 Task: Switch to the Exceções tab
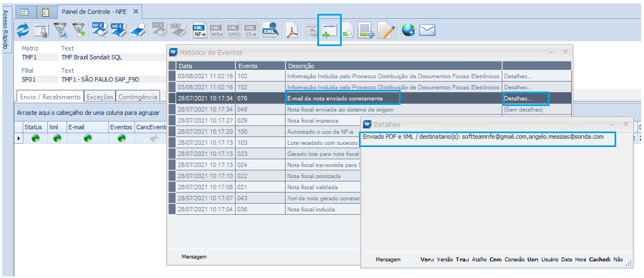(100, 97)
